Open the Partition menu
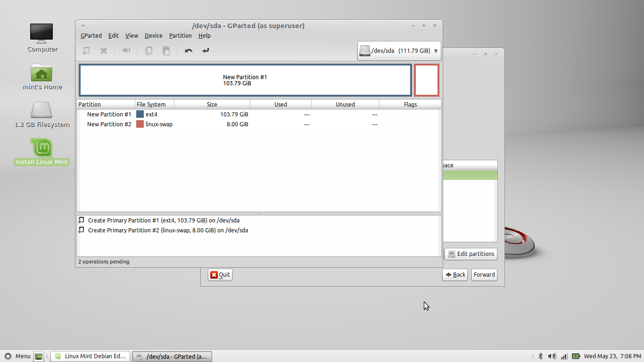 click(180, 36)
